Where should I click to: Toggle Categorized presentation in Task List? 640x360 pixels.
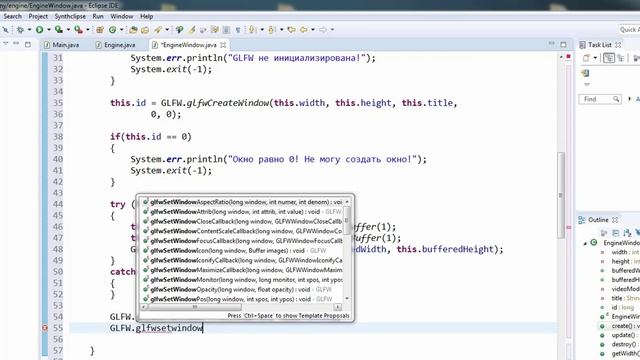[x=609, y=58]
